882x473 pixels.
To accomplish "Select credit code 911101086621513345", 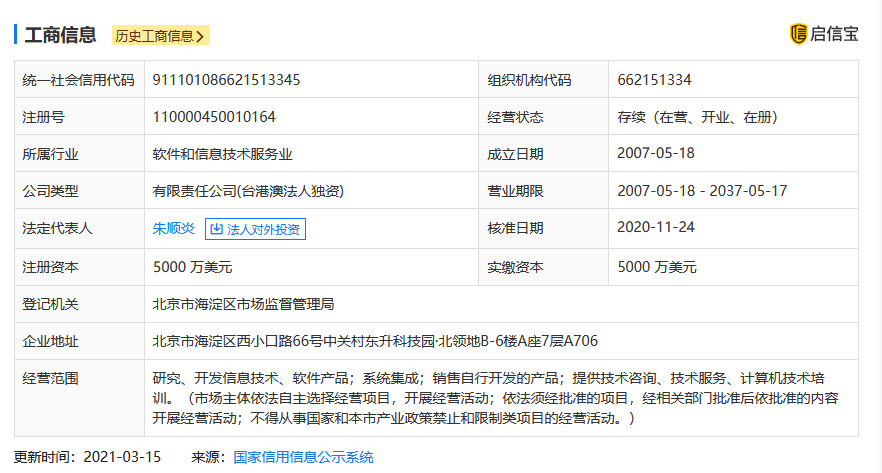I will click(226, 80).
